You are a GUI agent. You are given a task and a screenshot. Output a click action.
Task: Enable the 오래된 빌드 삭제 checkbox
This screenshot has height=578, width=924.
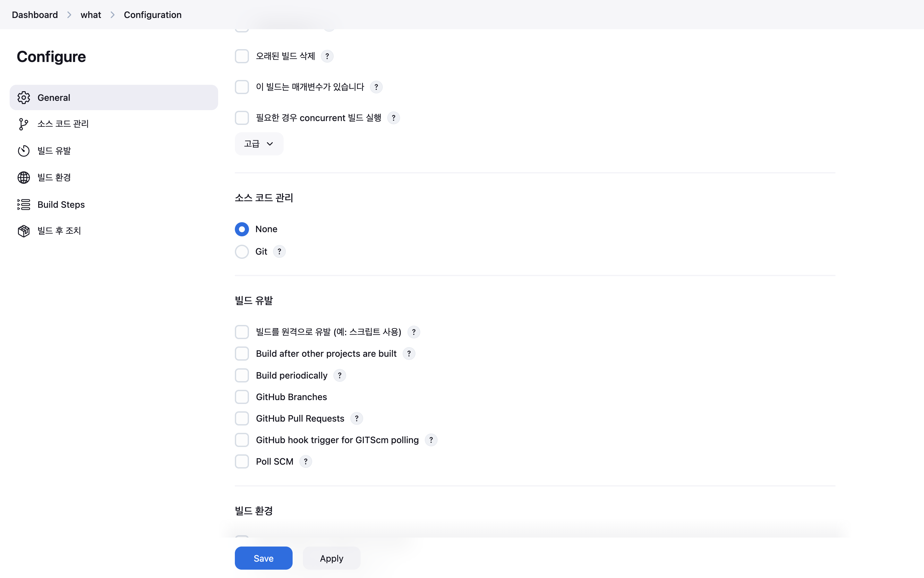(242, 56)
